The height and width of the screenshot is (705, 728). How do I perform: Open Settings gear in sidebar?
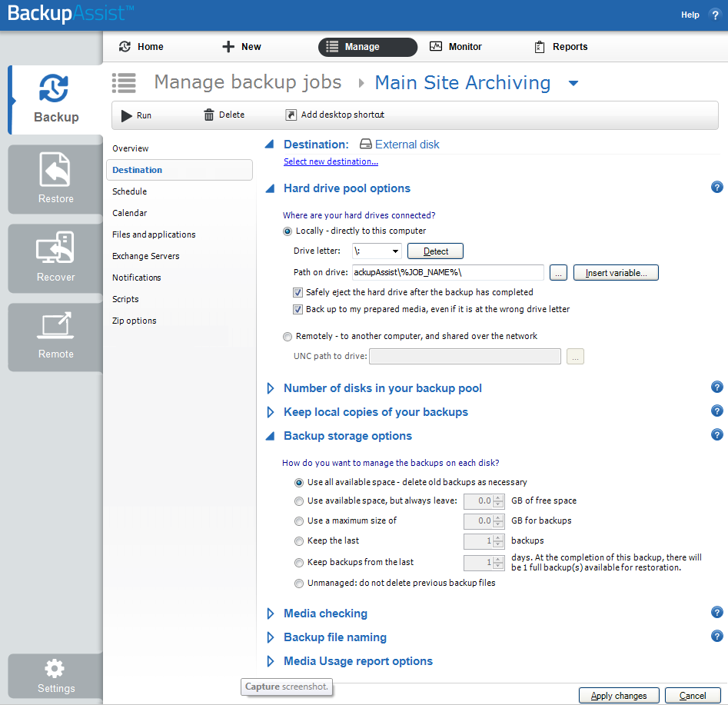pos(55,676)
